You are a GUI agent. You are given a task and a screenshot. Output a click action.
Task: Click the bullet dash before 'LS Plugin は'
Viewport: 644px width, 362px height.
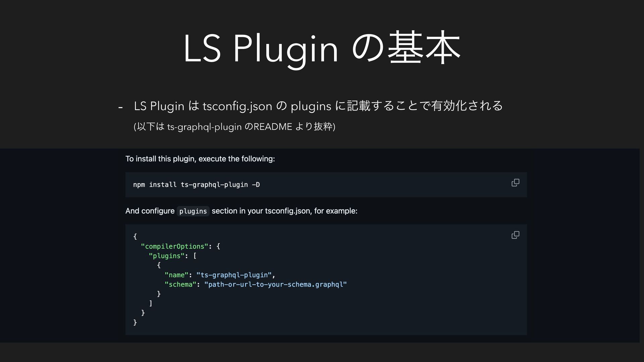point(120,108)
